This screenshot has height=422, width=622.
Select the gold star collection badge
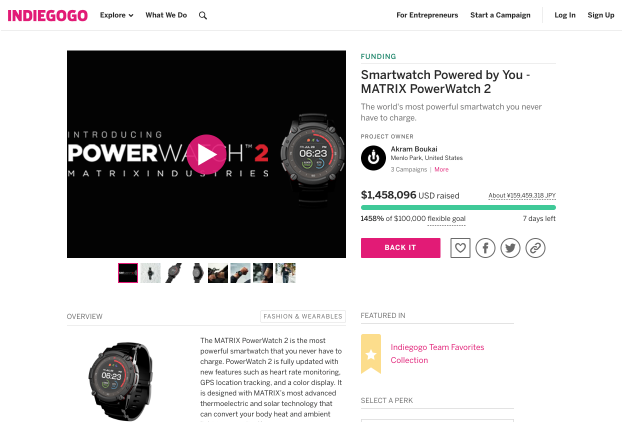371,354
